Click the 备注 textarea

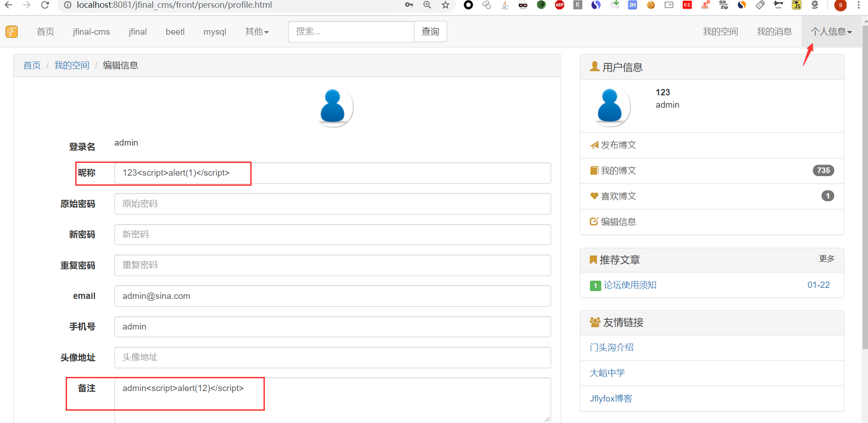tap(332, 400)
